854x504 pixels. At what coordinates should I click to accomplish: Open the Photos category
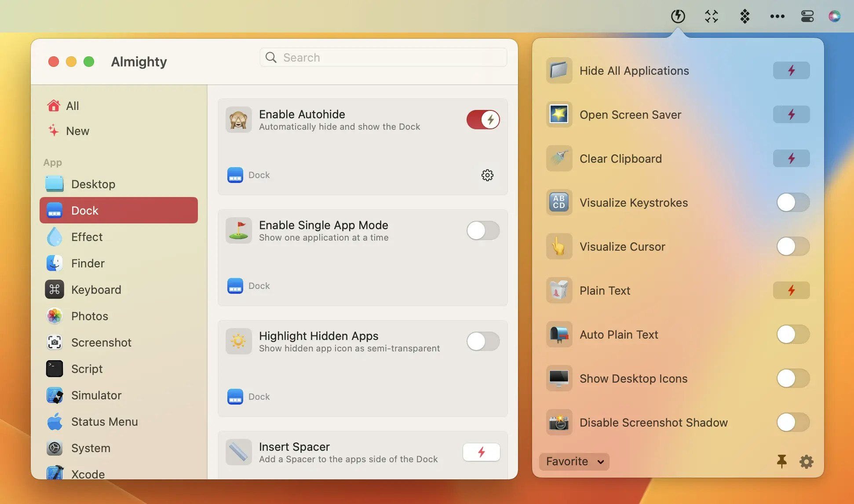click(119, 316)
